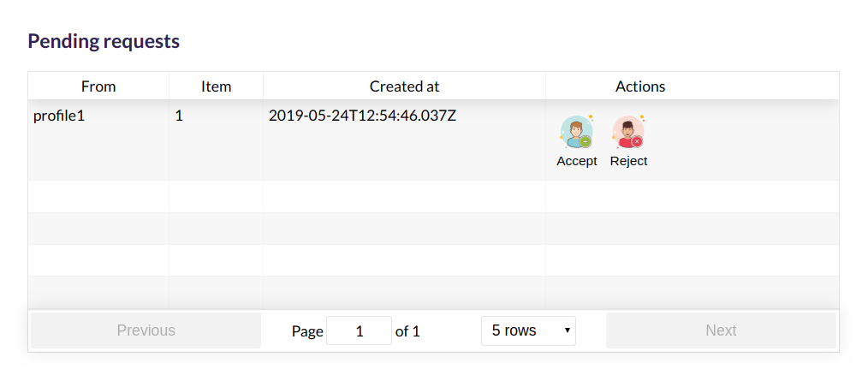Select the Item cell showing 1
868x375 pixels.
click(x=179, y=116)
